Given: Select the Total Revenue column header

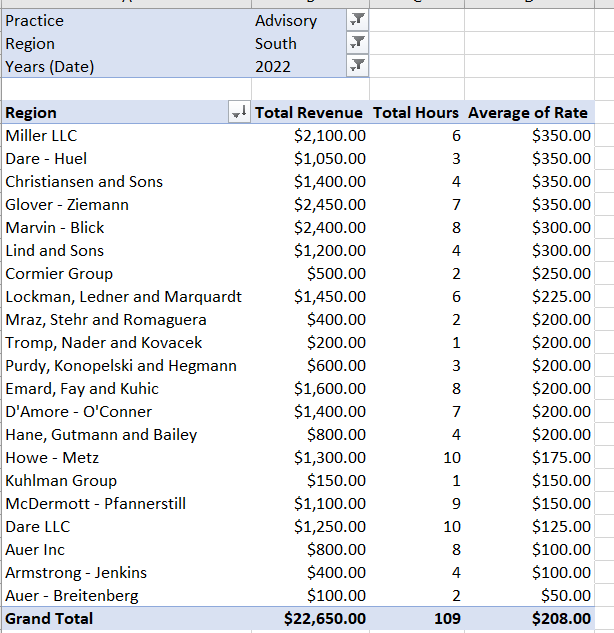Looking at the screenshot, I should pyautogui.click(x=311, y=113).
